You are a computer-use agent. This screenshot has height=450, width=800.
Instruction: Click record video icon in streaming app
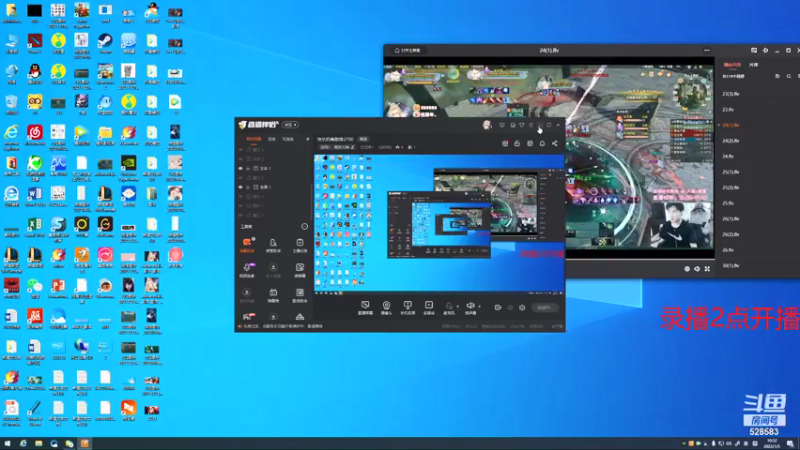[498, 308]
